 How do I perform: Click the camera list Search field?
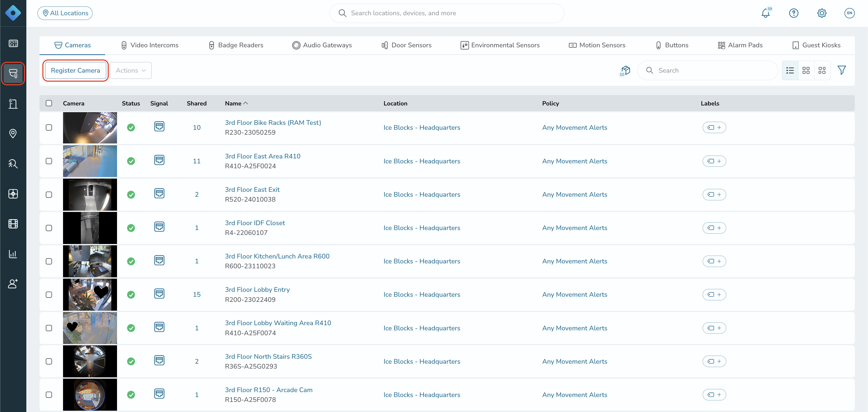click(x=708, y=71)
